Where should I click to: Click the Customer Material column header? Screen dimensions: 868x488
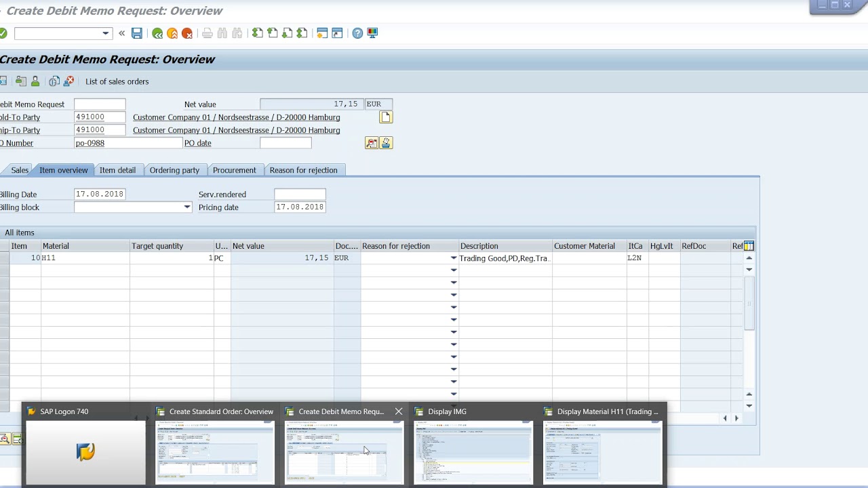589,246
